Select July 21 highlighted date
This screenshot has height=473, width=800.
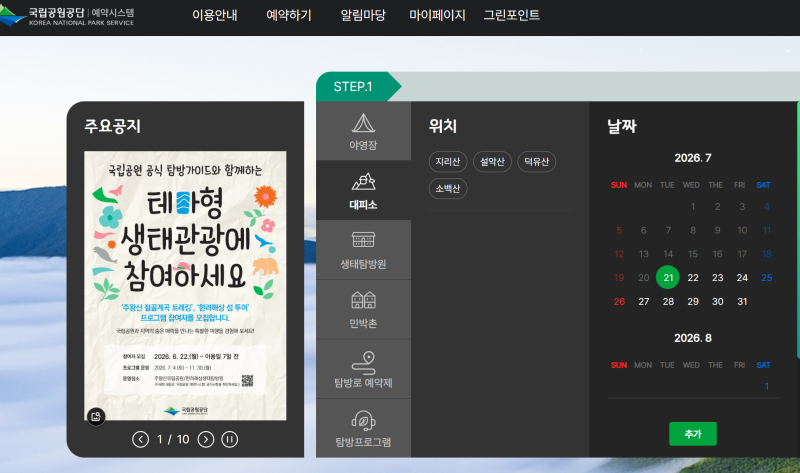pyautogui.click(x=668, y=278)
